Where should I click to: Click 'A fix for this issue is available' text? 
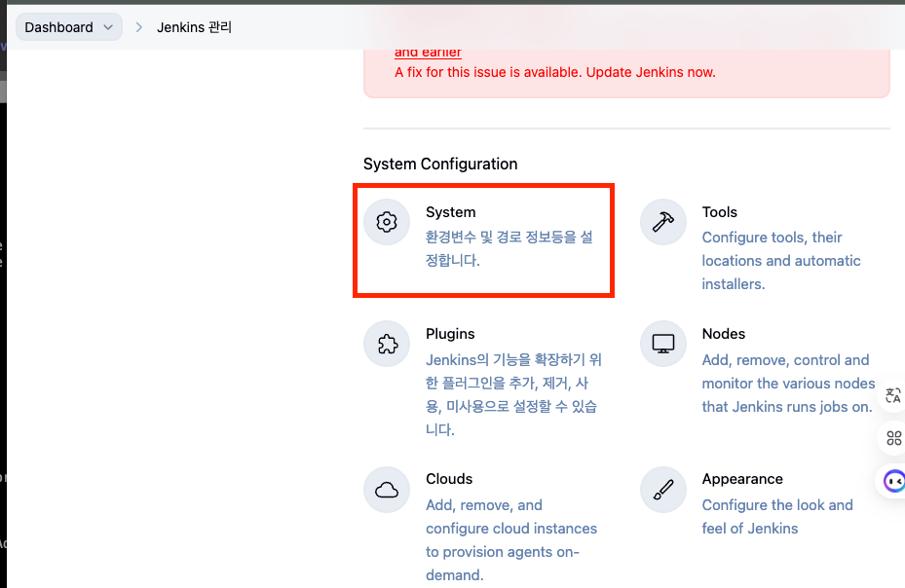[554, 72]
